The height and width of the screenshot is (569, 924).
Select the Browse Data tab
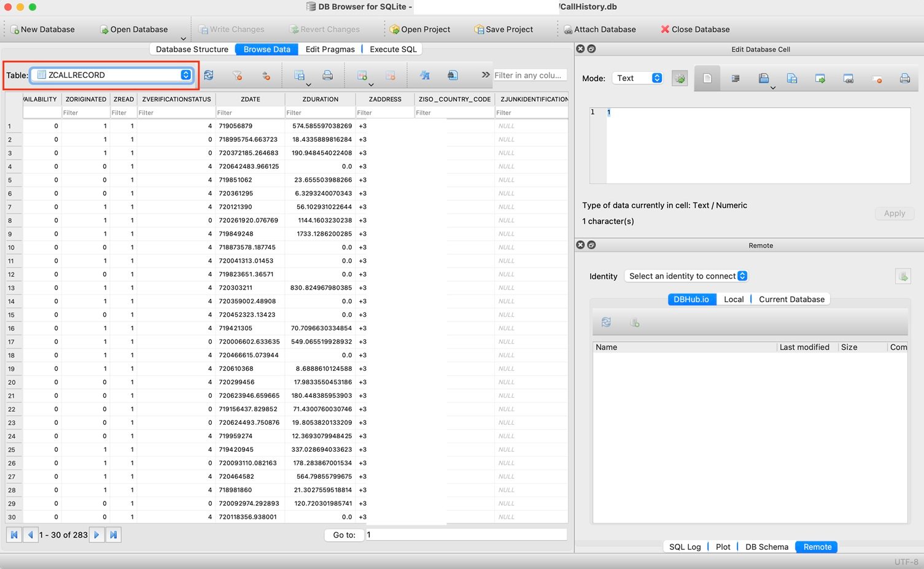point(266,49)
